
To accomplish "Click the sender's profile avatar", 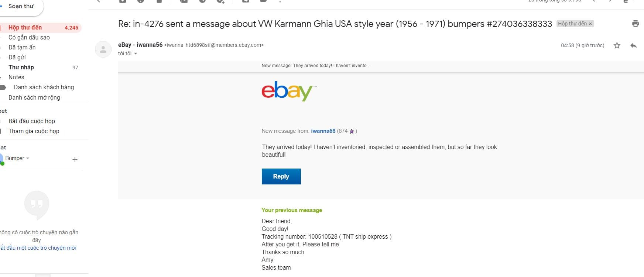I will pos(103,49).
